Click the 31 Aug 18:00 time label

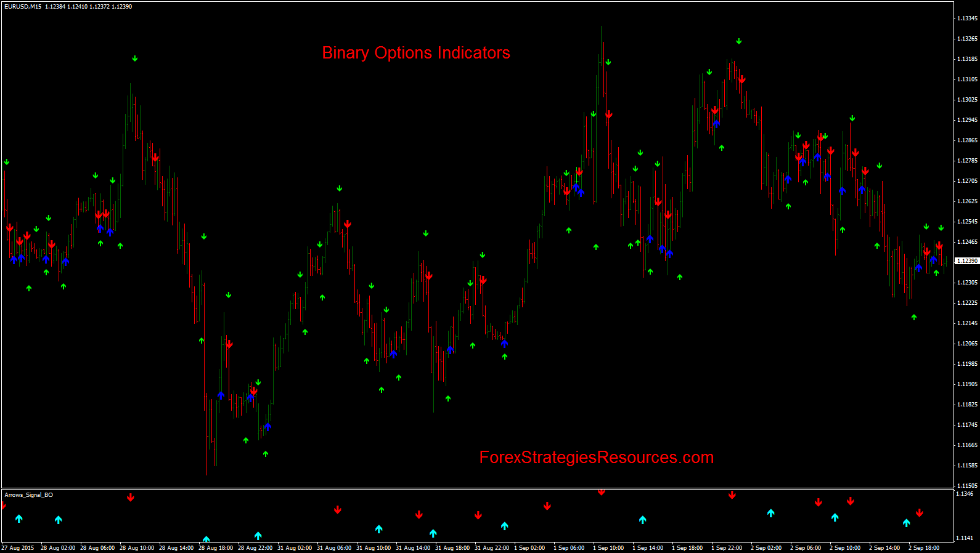click(452, 548)
